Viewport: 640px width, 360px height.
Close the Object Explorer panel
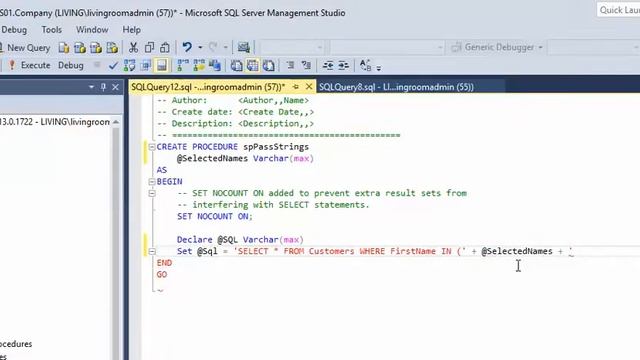[x=116, y=87]
